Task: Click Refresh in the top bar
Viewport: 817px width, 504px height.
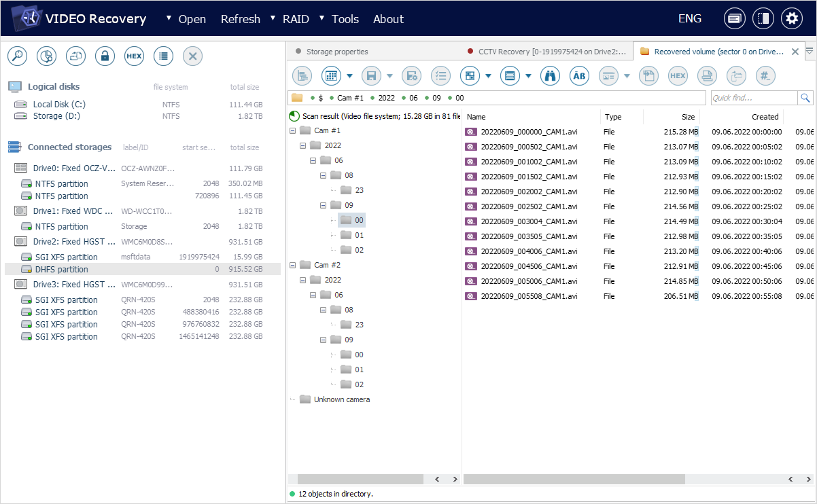Action: (x=240, y=19)
